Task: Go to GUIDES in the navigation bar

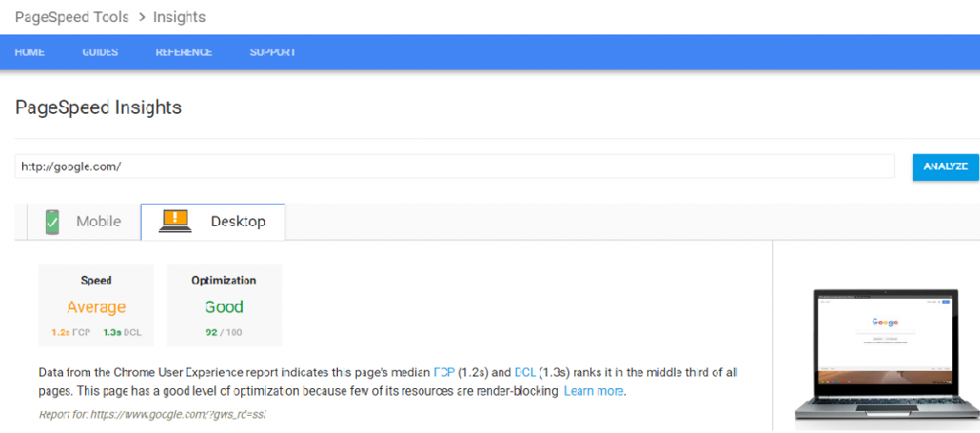Action: click(100, 52)
